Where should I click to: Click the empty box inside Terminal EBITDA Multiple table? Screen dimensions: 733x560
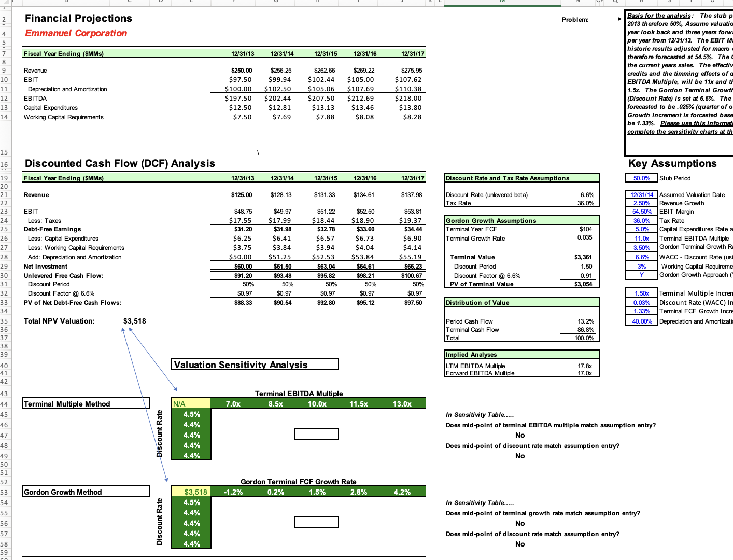(x=316, y=435)
